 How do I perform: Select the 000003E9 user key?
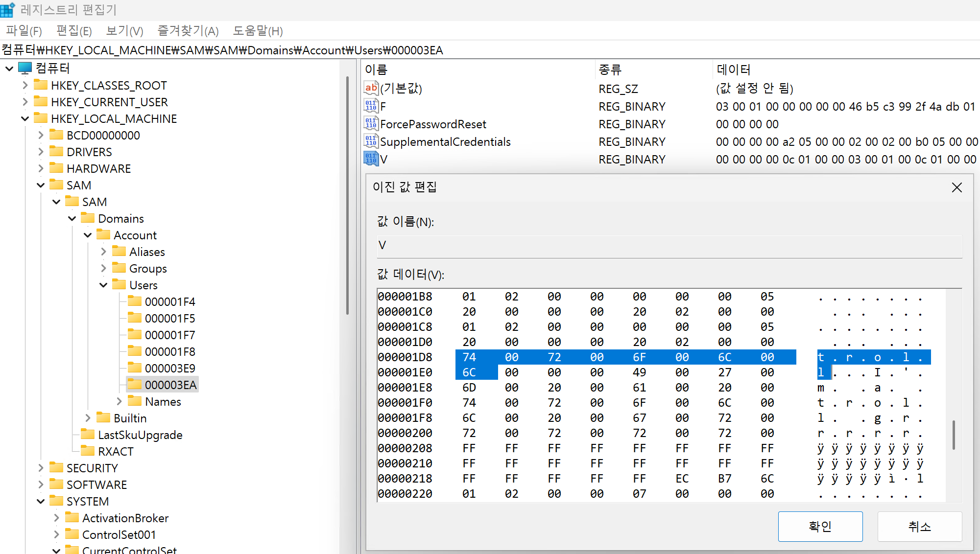click(169, 368)
